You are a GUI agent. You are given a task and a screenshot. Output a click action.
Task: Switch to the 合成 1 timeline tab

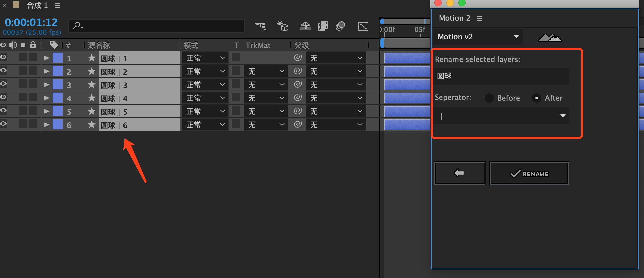click(x=37, y=5)
